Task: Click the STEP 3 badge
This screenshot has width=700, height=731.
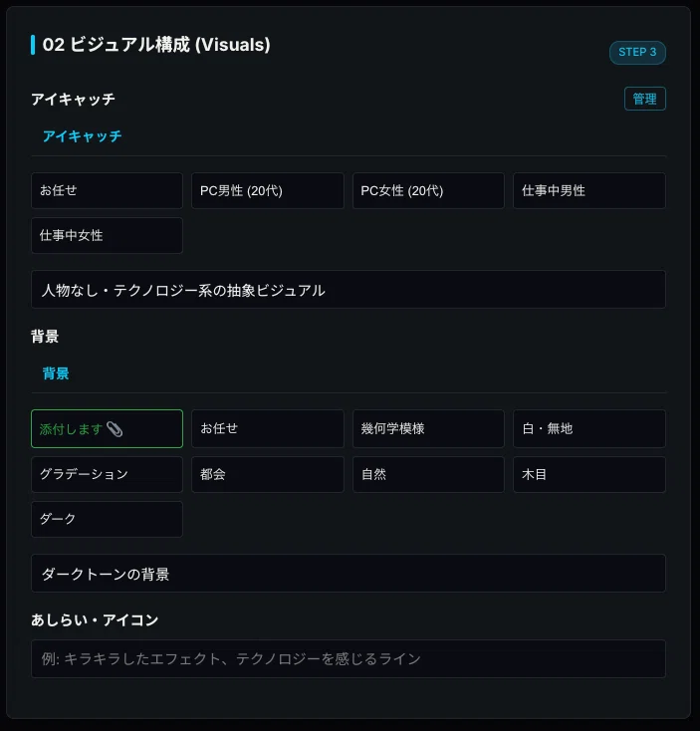Action: (x=637, y=52)
